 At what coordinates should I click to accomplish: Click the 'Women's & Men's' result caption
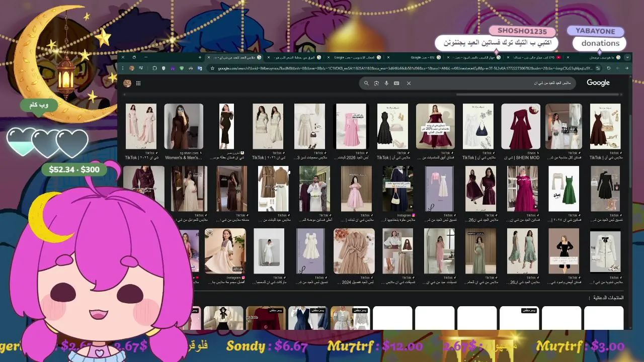(x=184, y=157)
